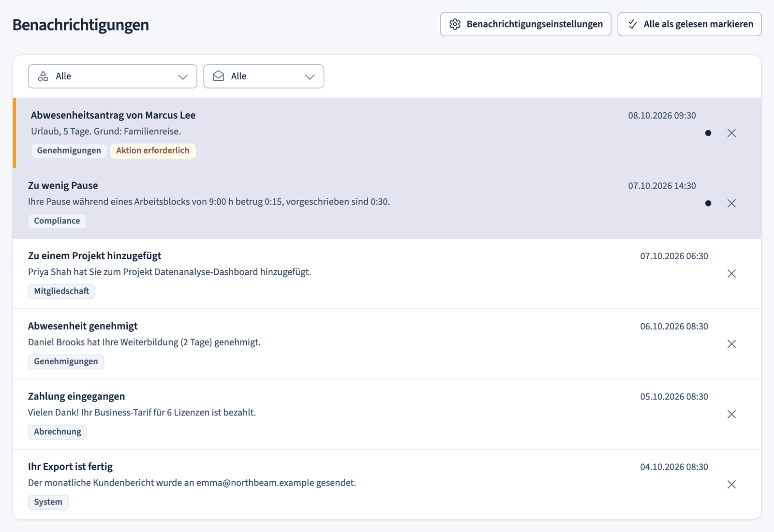The height and width of the screenshot is (532, 774).
Task: Open the read-status filter dropdown with envelope icon
Action: tap(264, 76)
